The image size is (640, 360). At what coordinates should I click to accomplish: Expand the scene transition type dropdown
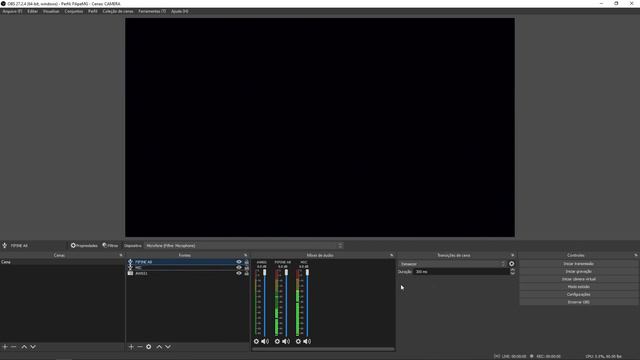click(452, 264)
